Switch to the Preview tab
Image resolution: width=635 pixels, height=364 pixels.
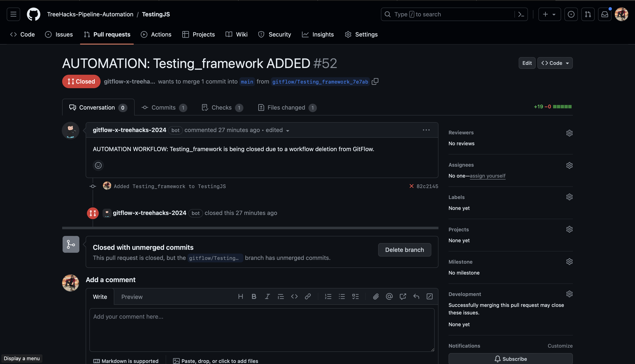coord(132,297)
